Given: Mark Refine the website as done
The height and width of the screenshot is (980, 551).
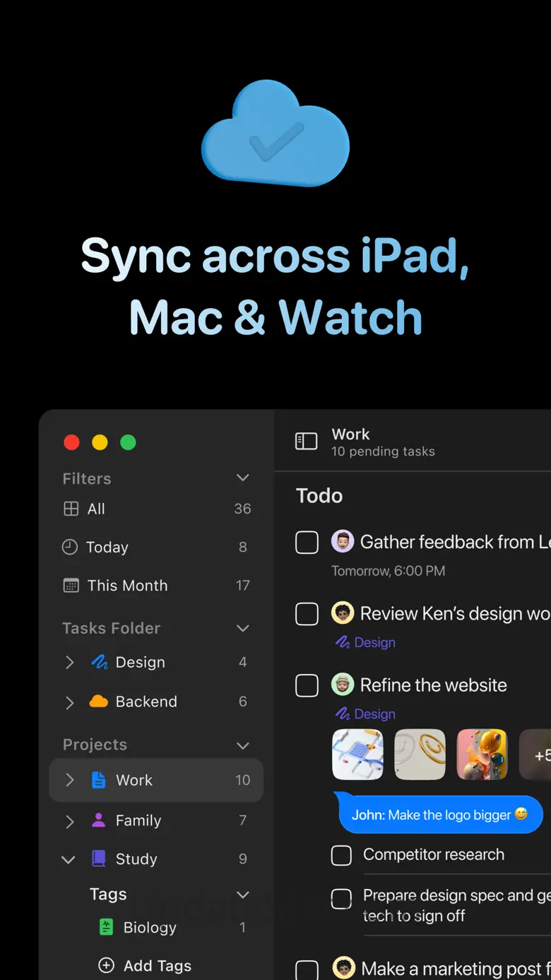Looking at the screenshot, I should [307, 685].
